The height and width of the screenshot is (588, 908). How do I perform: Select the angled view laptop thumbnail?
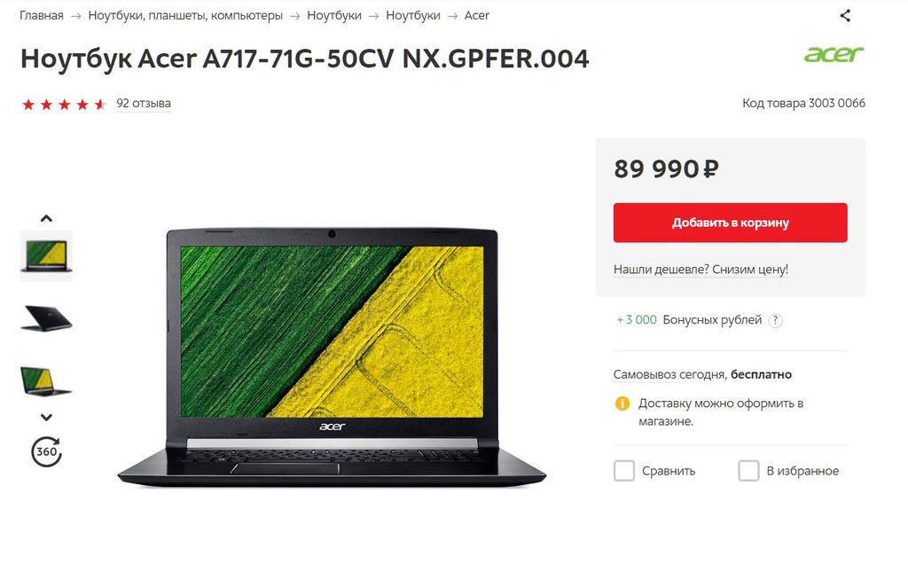click(x=46, y=380)
